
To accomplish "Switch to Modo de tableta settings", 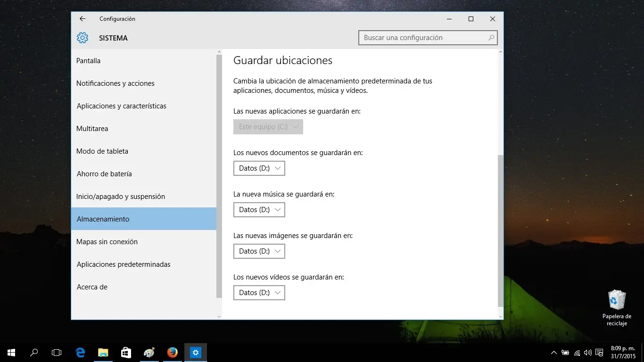I will 102,151.
